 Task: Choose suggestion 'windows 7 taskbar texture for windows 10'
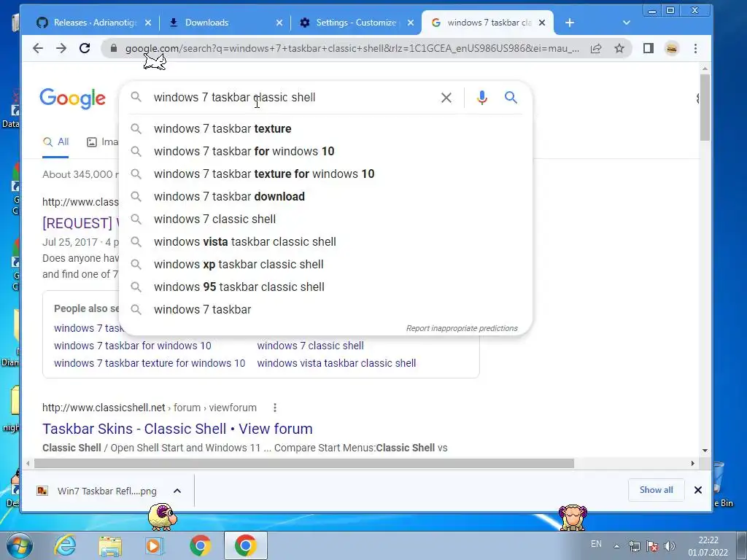click(325, 174)
